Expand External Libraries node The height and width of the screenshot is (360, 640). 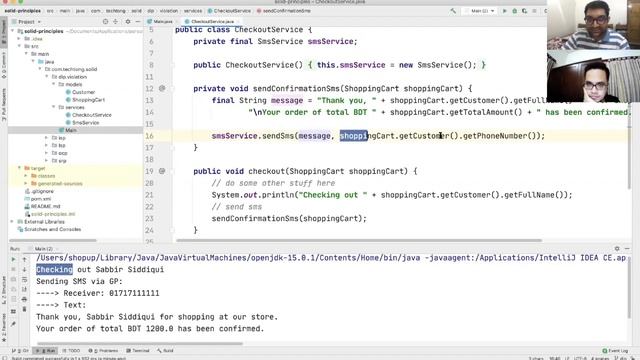12,222
